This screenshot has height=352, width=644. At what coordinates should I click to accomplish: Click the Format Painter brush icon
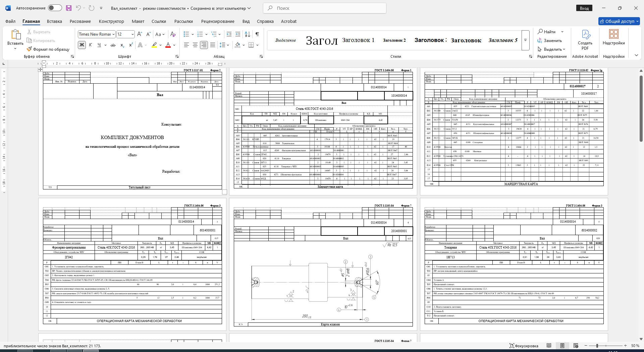pos(30,49)
